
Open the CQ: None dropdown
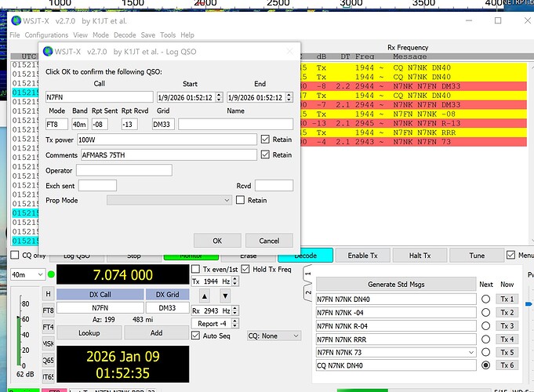coord(274,336)
